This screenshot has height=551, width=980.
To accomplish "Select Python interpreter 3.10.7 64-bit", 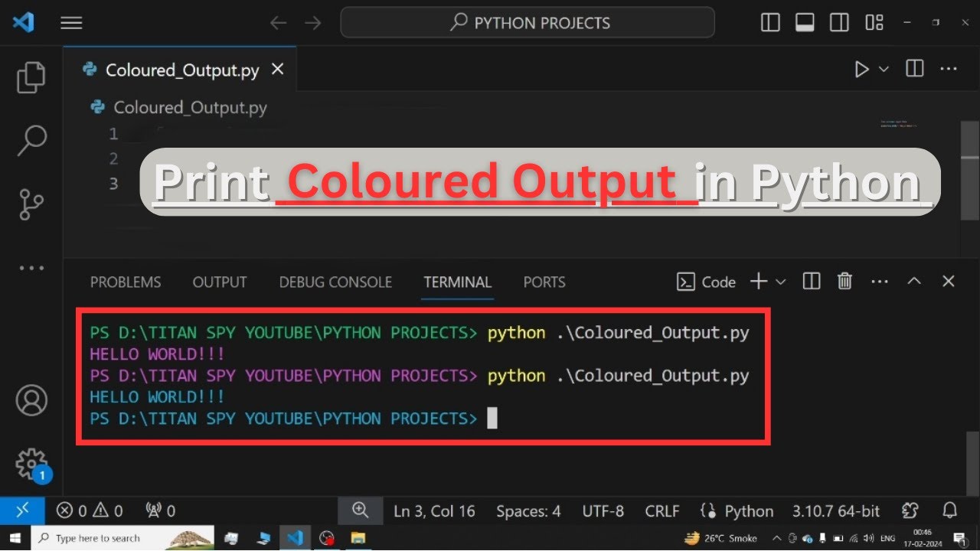I will [x=836, y=511].
